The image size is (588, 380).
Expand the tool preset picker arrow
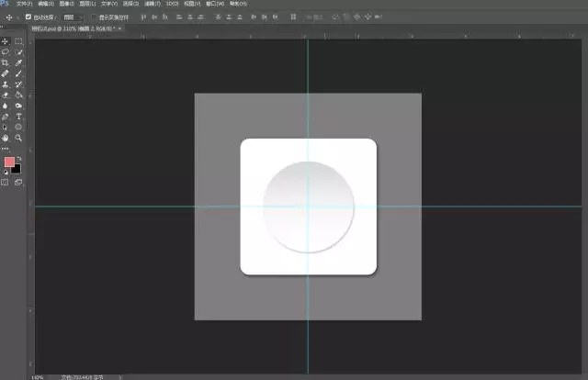[x=17, y=17]
